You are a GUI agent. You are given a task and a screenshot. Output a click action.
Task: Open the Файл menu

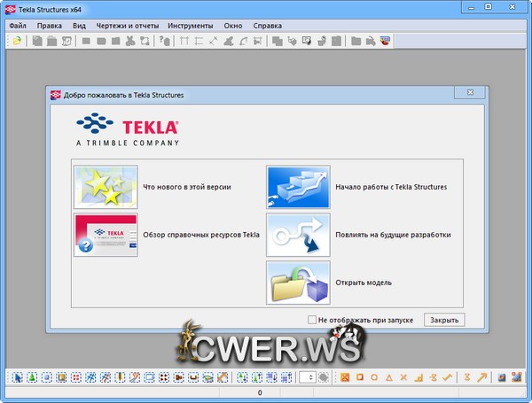18,26
